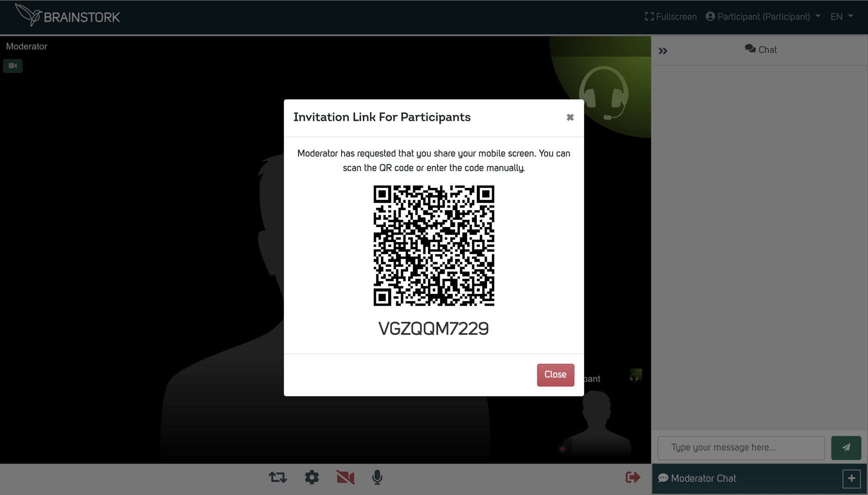Expand Moderator Chat with plus button
The image size is (868, 495).
851,478
